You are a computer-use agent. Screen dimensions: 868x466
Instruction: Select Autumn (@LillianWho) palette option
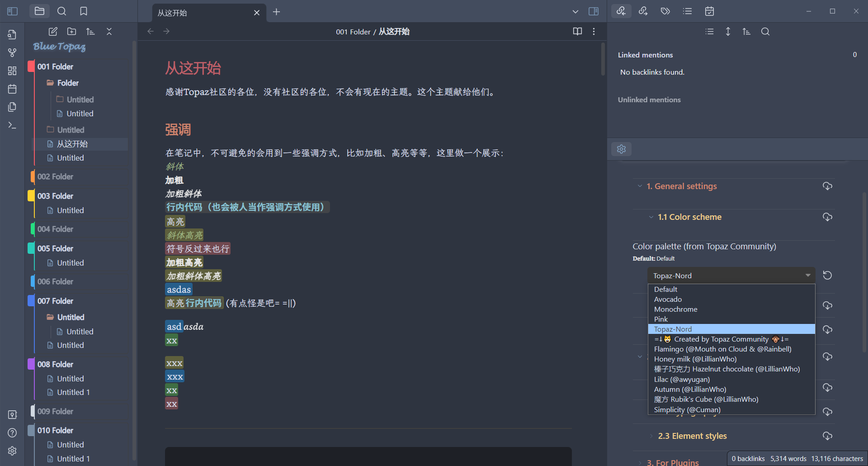pyautogui.click(x=731, y=389)
